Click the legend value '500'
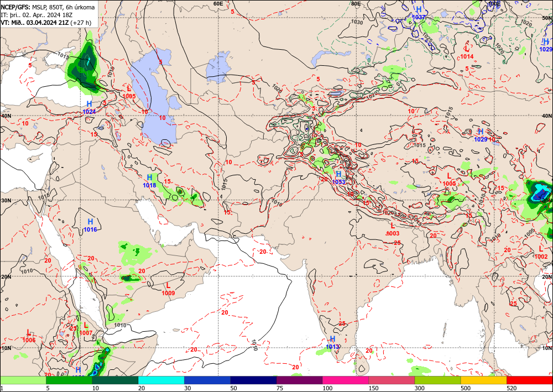Screen dimensions: 553x392 click(466, 389)
